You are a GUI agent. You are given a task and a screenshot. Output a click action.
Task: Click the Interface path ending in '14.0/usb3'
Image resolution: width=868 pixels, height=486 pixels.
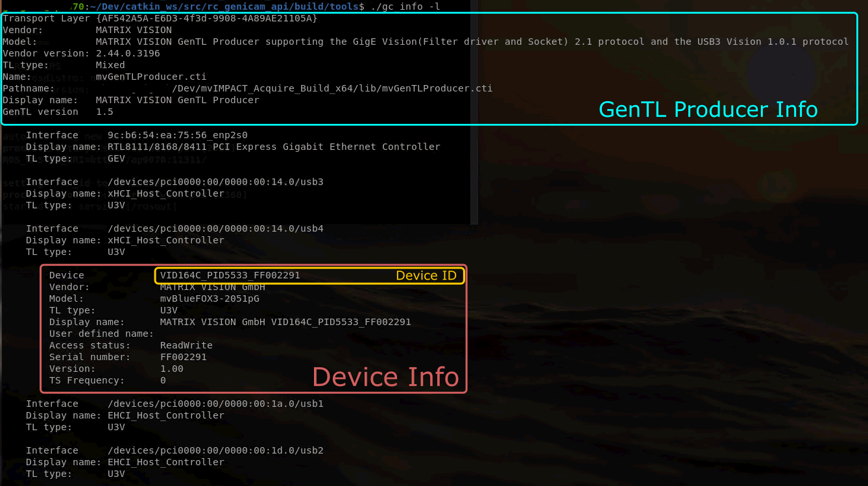[215, 182]
